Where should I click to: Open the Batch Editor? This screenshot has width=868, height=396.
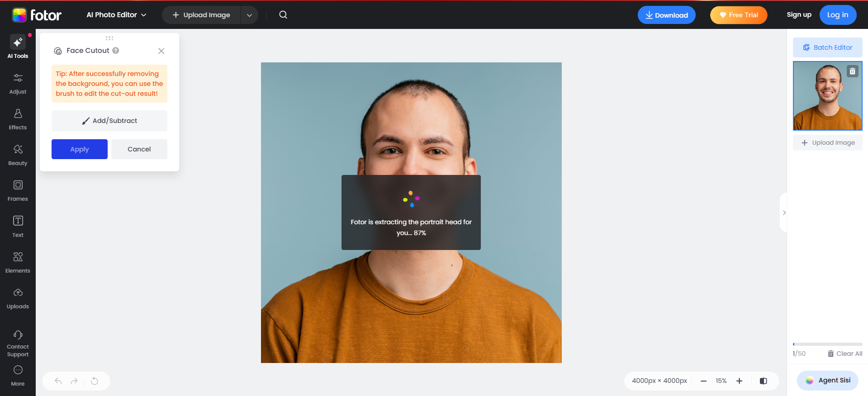tap(827, 47)
